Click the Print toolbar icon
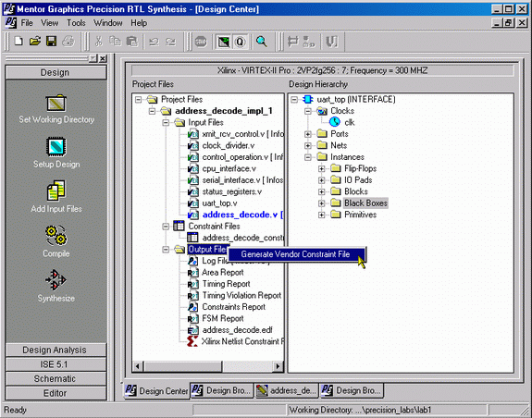Screen dimensions: 532x418 coord(68,42)
